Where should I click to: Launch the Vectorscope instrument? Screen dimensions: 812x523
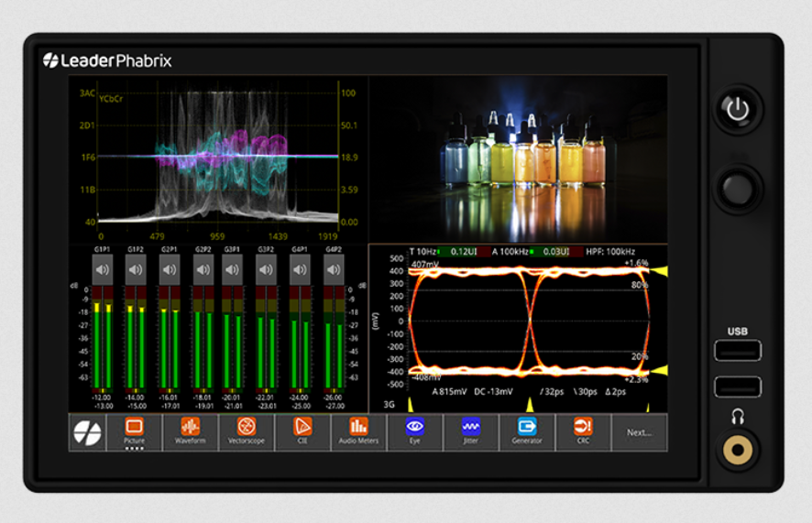246,431
